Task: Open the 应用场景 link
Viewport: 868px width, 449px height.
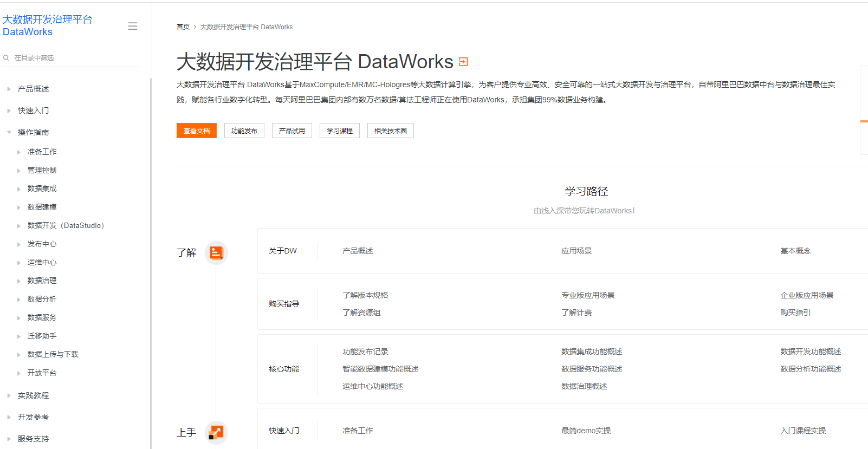Action: [576, 251]
